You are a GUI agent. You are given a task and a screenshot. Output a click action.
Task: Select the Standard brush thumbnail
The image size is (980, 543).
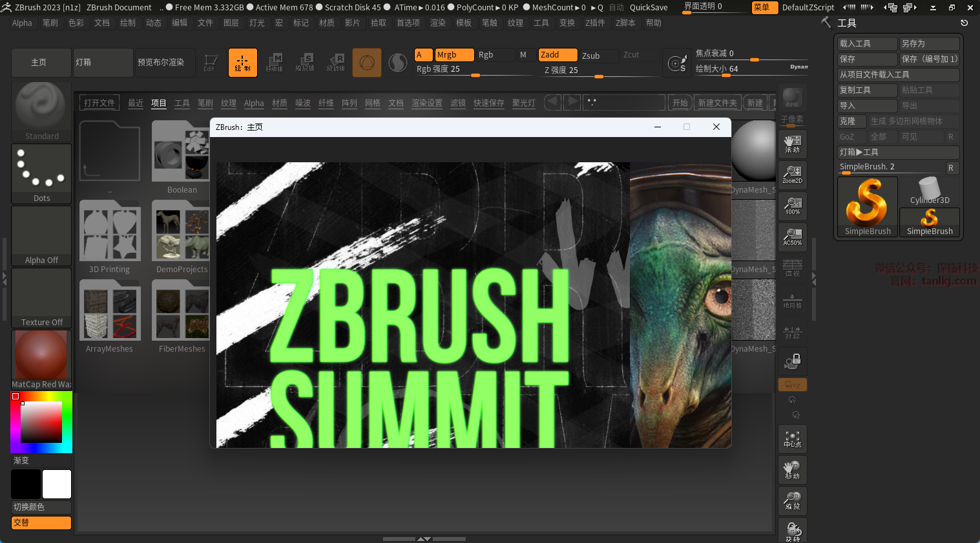[x=41, y=111]
